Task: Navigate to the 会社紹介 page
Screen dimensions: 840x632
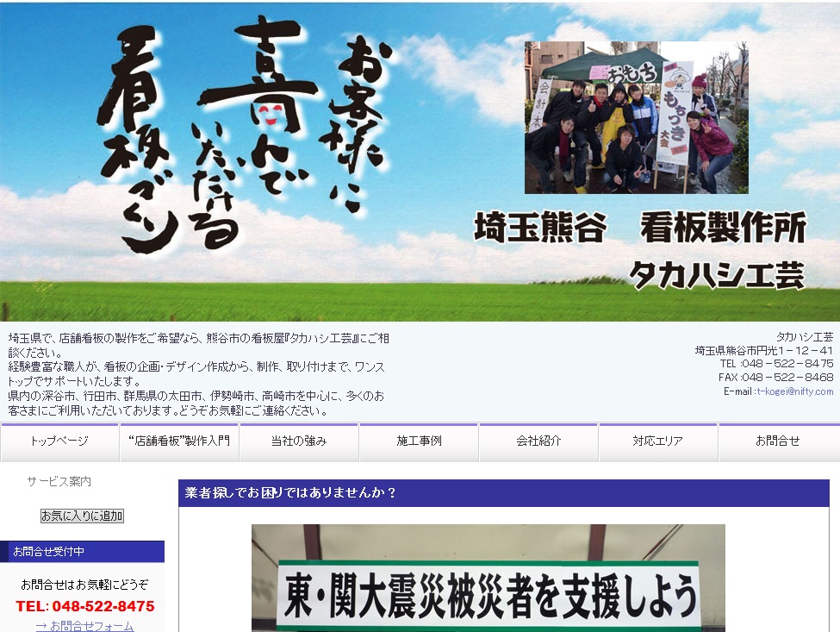Action: click(538, 441)
